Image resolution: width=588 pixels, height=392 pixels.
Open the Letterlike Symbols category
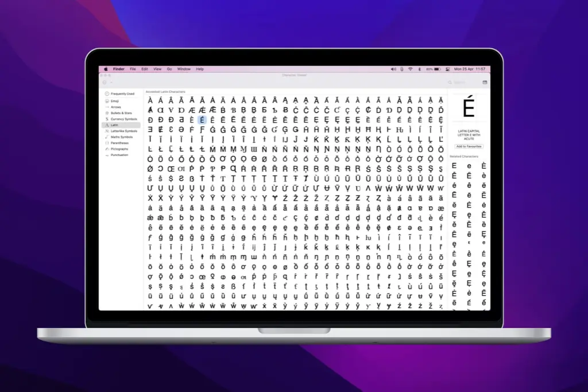pos(121,131)
